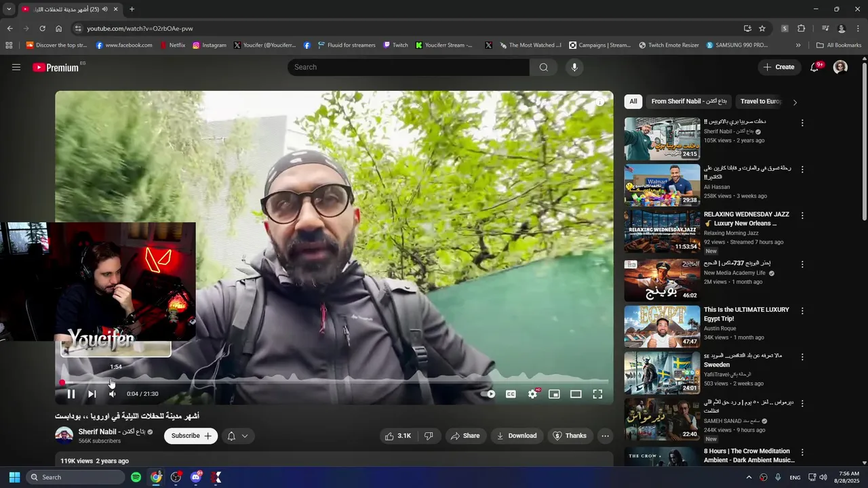
Task: Skip to next video
Action: [x=92, y=394]
